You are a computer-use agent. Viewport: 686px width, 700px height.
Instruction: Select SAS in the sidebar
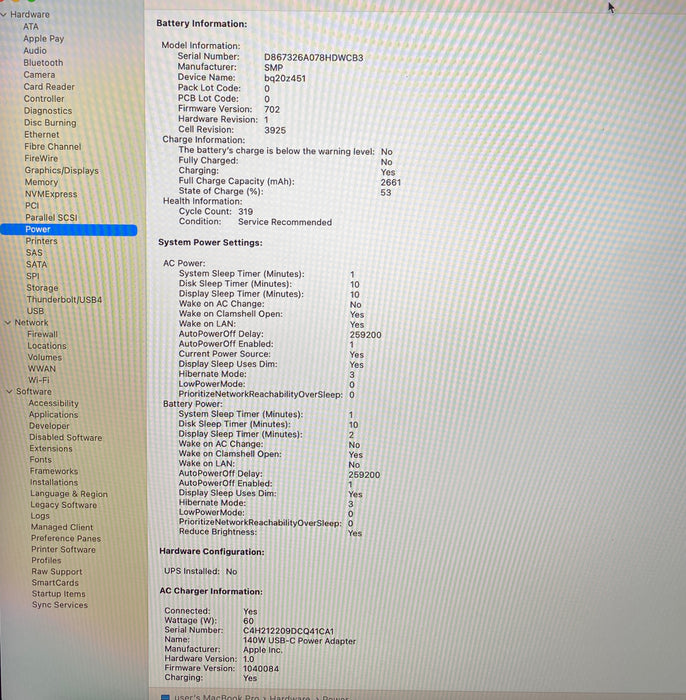34,253
